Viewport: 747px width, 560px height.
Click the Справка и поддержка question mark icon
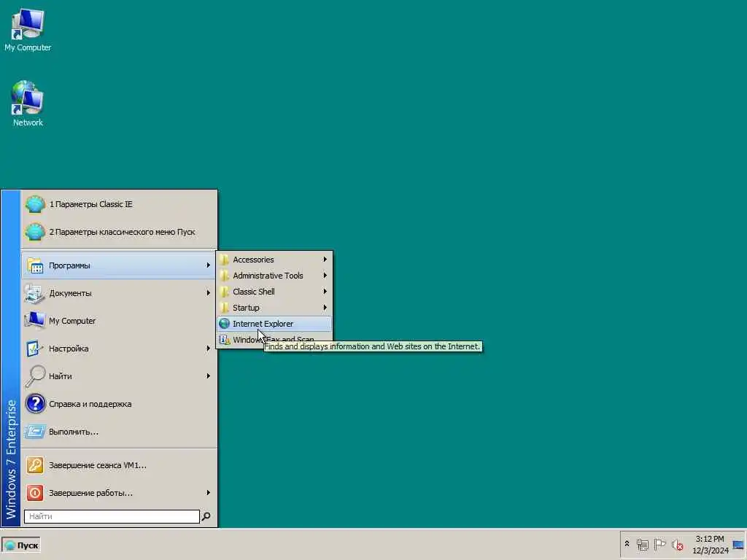tap(35, 404)
